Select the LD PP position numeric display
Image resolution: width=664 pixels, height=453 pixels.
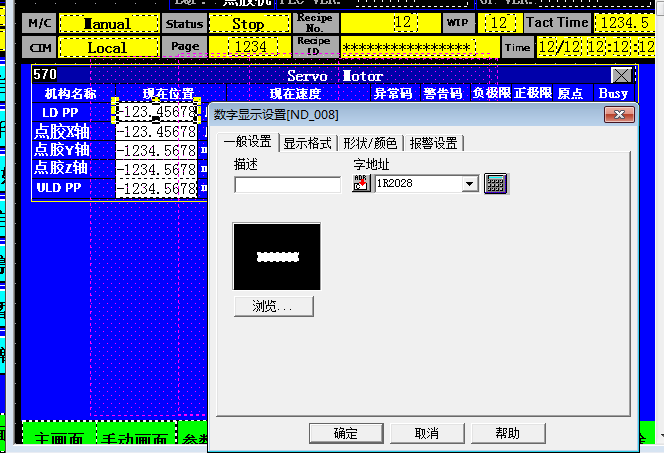(156, 112)
